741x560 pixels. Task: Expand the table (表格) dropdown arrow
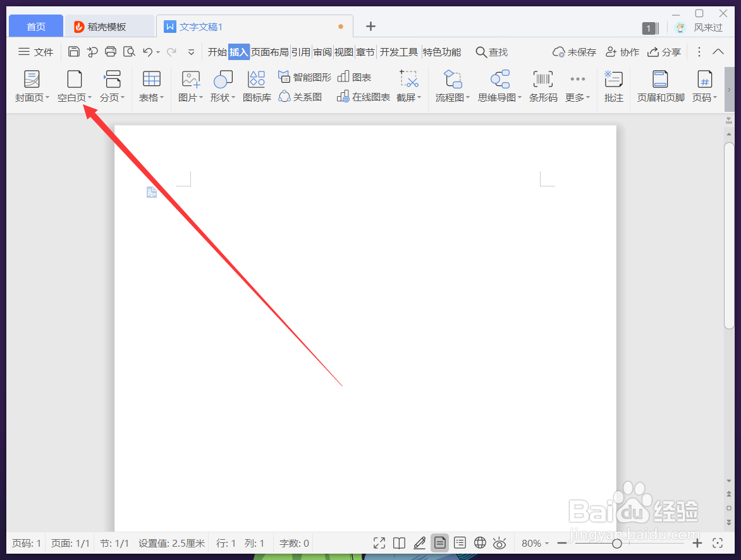tap(162, 97)
